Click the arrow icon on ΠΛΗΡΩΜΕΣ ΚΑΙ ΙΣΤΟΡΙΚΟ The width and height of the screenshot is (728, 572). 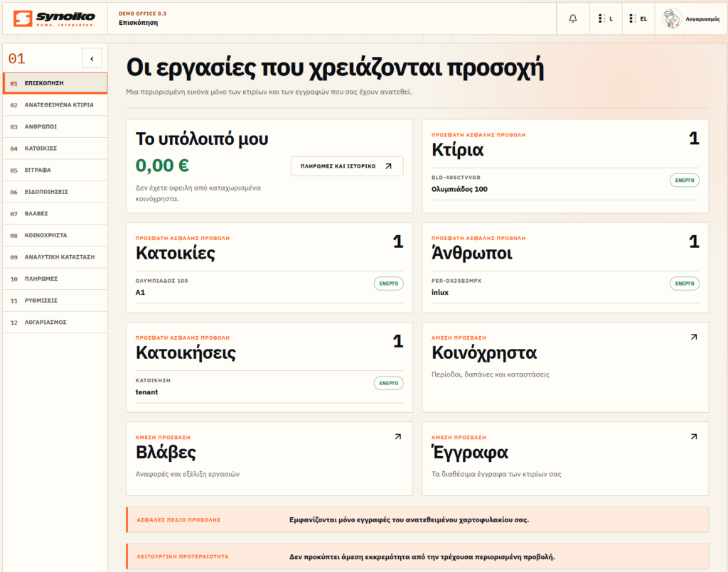coord(389,166)
